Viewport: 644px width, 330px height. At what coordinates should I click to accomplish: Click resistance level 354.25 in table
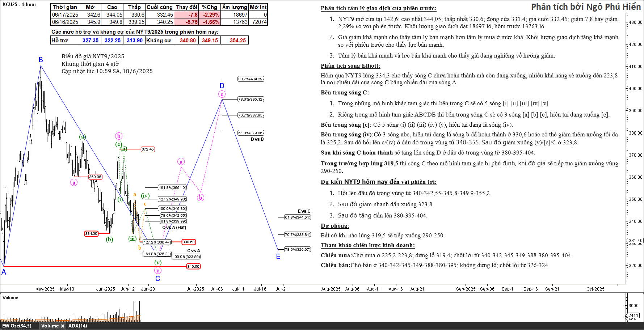click(237, 40)
